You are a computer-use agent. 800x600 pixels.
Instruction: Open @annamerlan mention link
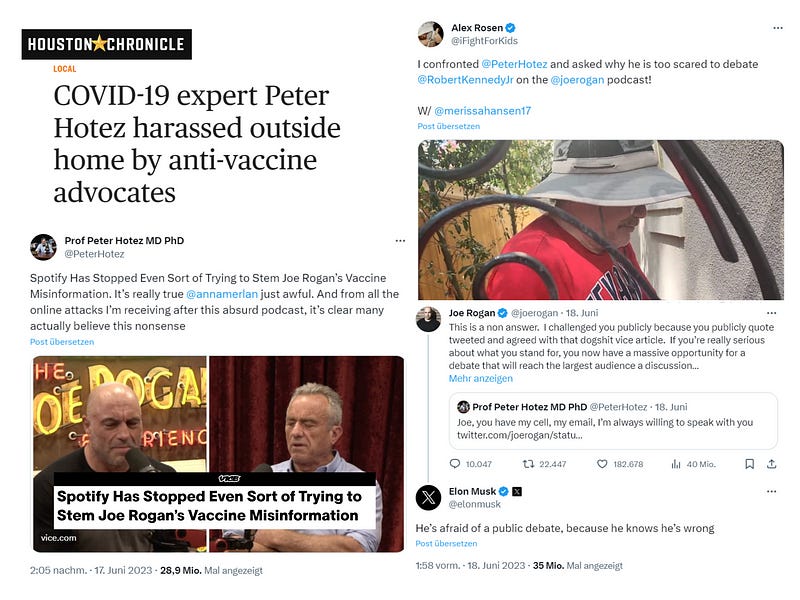tap(222, 294)
